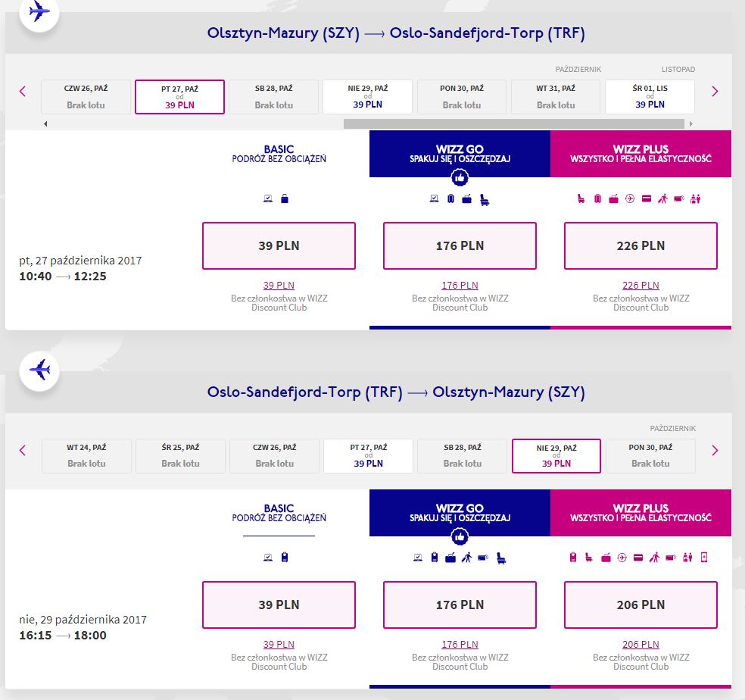Click the mobile phone icon under return WIZZ PLUS
The image size is (745, 700).
pyautogui.click(x=704, y=558)
